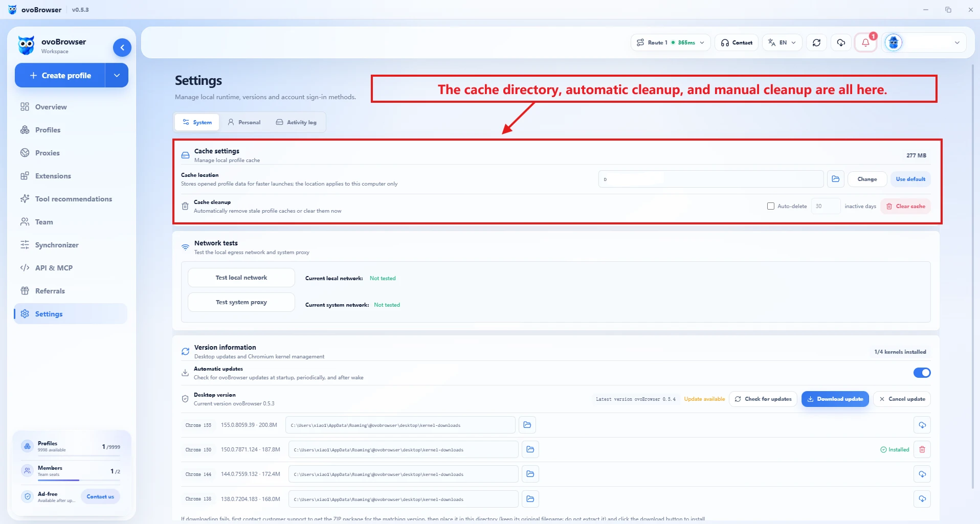Click Contact us for Ad-free
Viewport: 980px width, 524px height.
pyautogui.click(x=100, y=496)
